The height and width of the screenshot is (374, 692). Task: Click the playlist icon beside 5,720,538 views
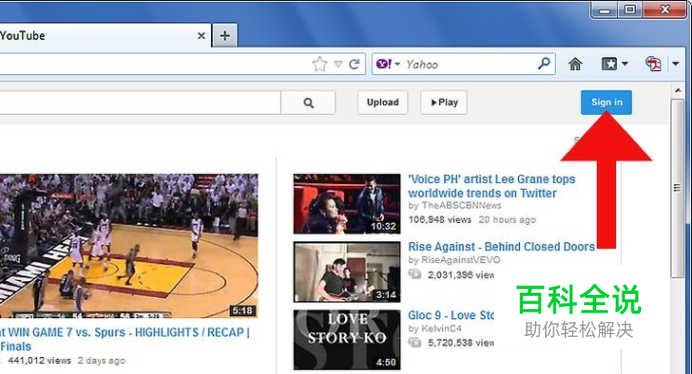pos(415,342)
